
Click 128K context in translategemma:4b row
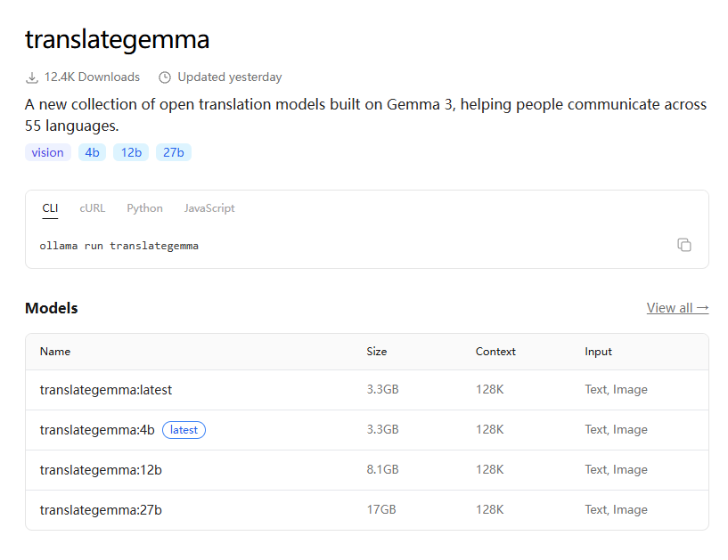point(489,429)
